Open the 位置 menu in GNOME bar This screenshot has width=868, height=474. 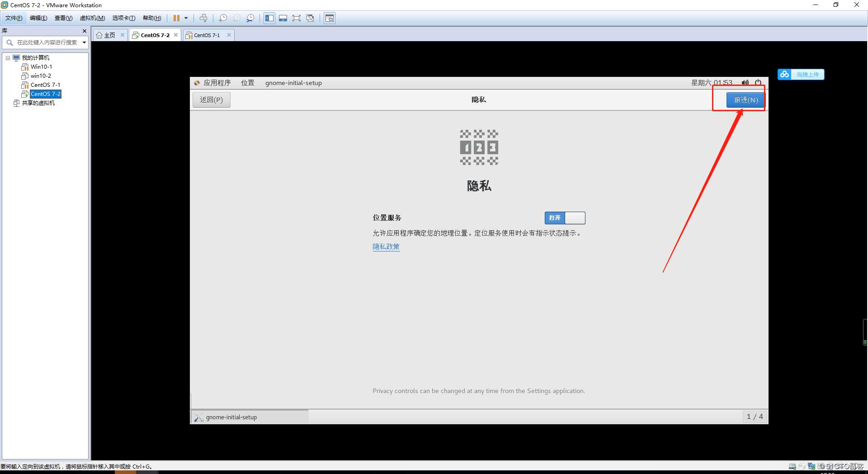pos(248,83)
